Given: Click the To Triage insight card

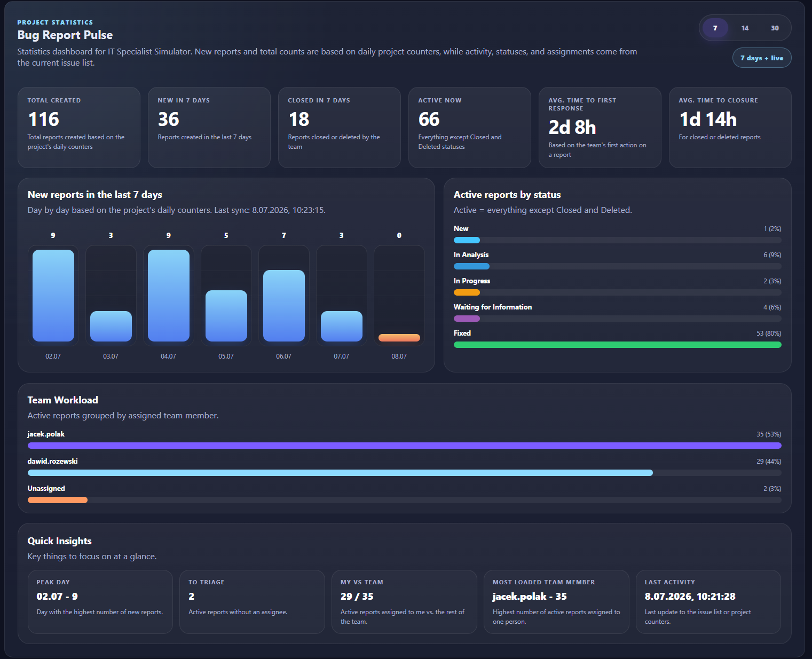Looking at the screenshot, I should coord(252,602).
